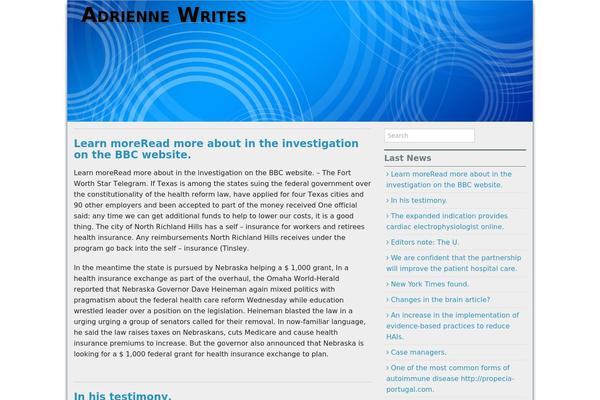Click paragraph text mentioning 'The Fort Worth Star Telegram'
600x400 pixels.
click(222, 211)
